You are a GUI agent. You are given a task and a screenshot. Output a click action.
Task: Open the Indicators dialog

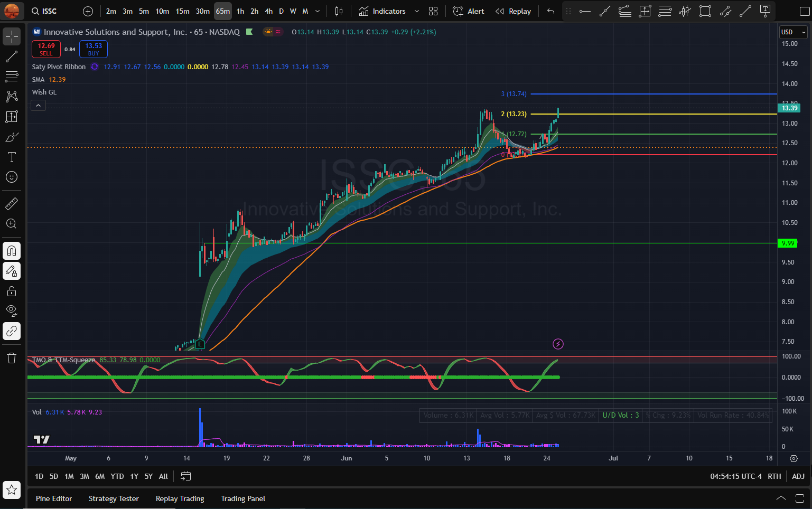[382, 11]
